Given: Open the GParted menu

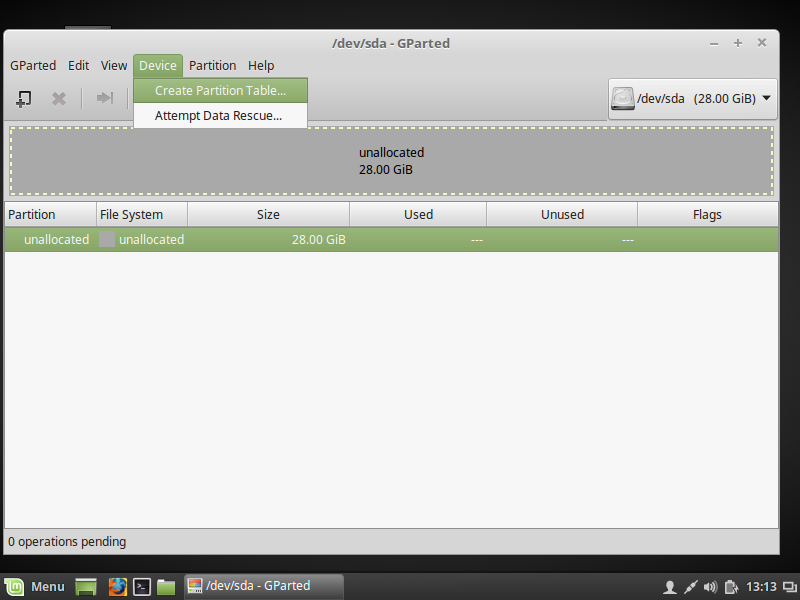Looking at the screenshot, I should [x=33, y=66].
